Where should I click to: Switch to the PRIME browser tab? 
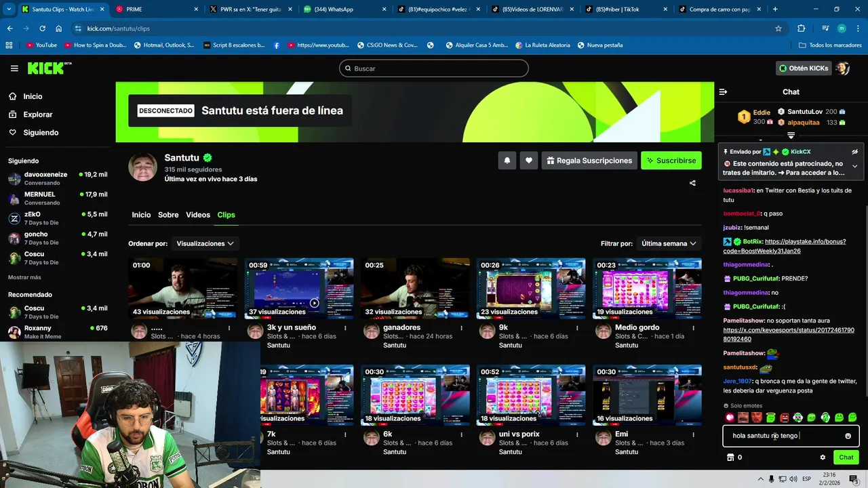[x=157, y=9]
